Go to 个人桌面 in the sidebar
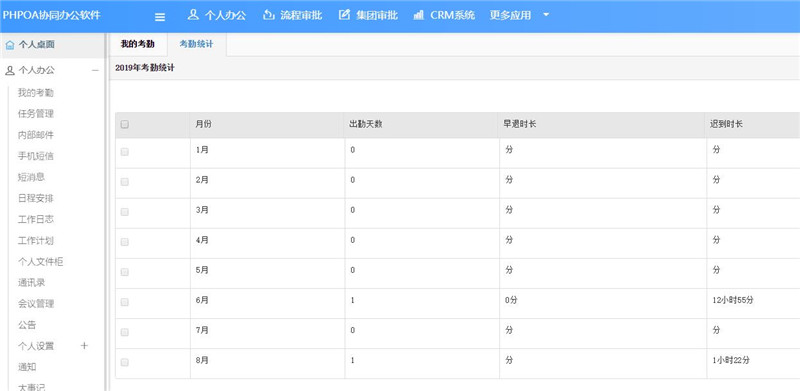The width and height of the screenshot is (800, 391). point(36,45)
